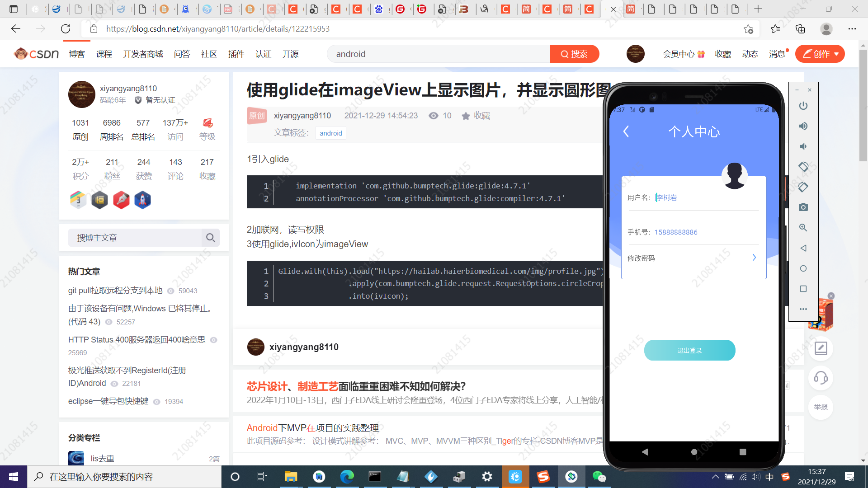868x488 pixels.
Task: Switch to the 问答 navigation item
Action: coord(182,54)
